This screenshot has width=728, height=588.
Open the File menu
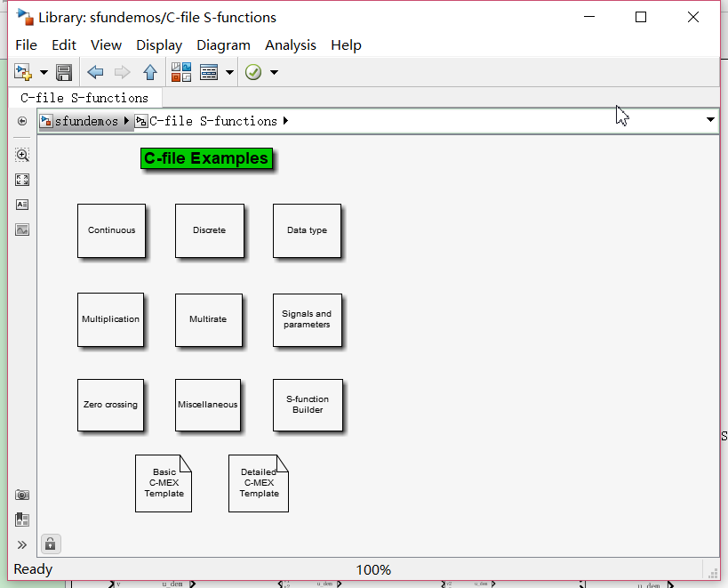(26, 45)
